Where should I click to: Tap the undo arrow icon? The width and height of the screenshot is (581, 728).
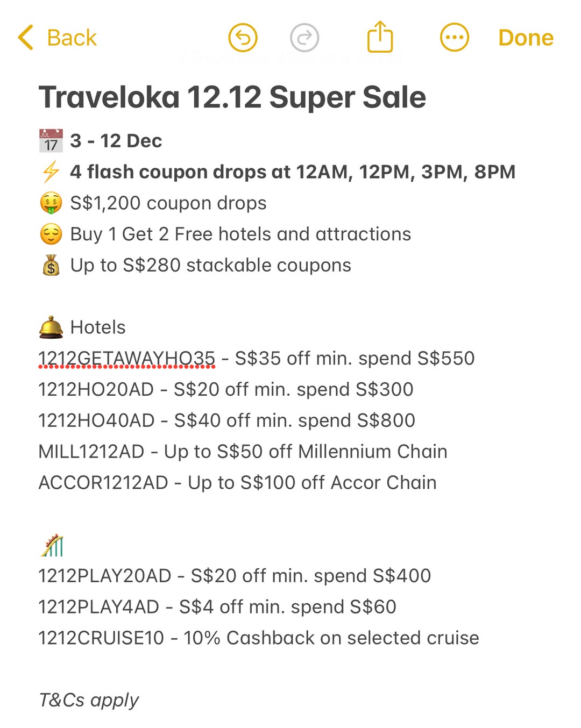point(243,38)
